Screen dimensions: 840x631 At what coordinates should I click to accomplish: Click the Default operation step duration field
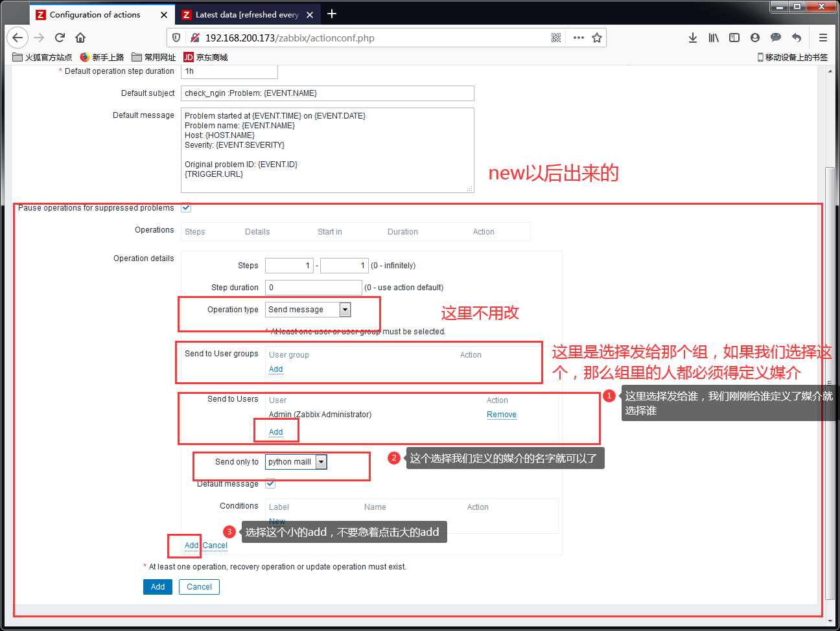pyautogui.click(x=229, y=71)
